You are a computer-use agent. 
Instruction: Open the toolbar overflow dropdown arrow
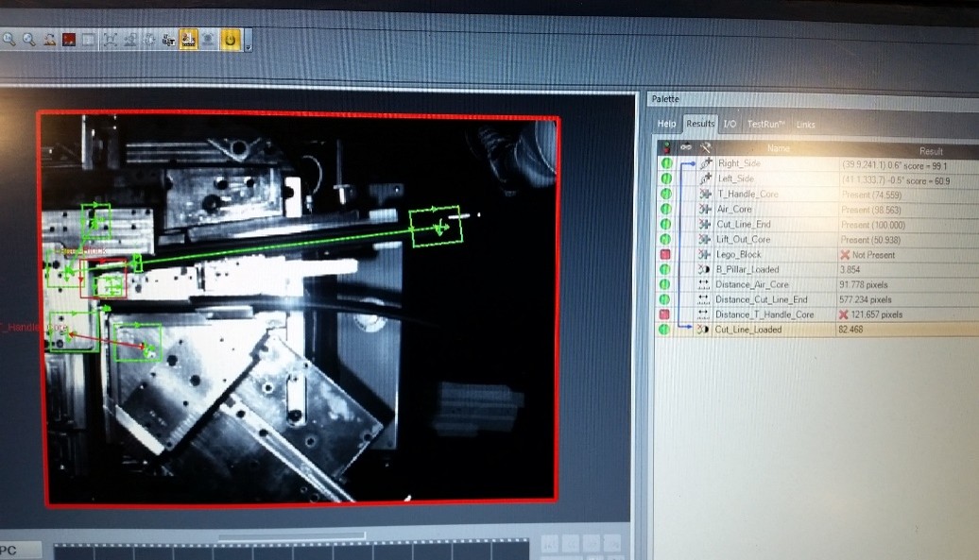coord(248,45)
